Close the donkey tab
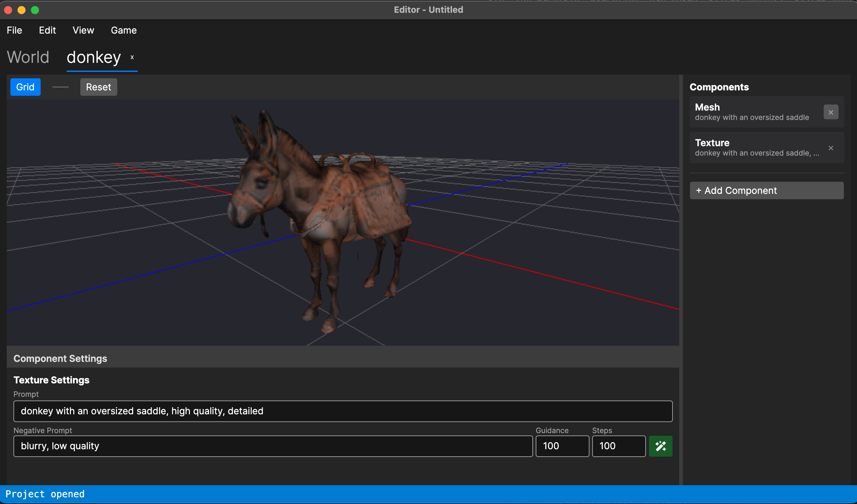Image resolution: width=857 pixels, height=504 pixels. pos(132,57)
